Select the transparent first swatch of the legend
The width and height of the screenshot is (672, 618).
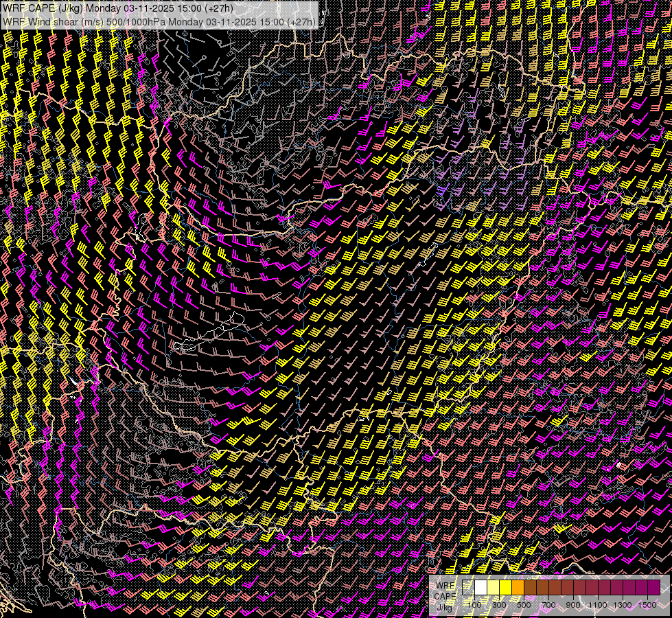tap(469, 587)
